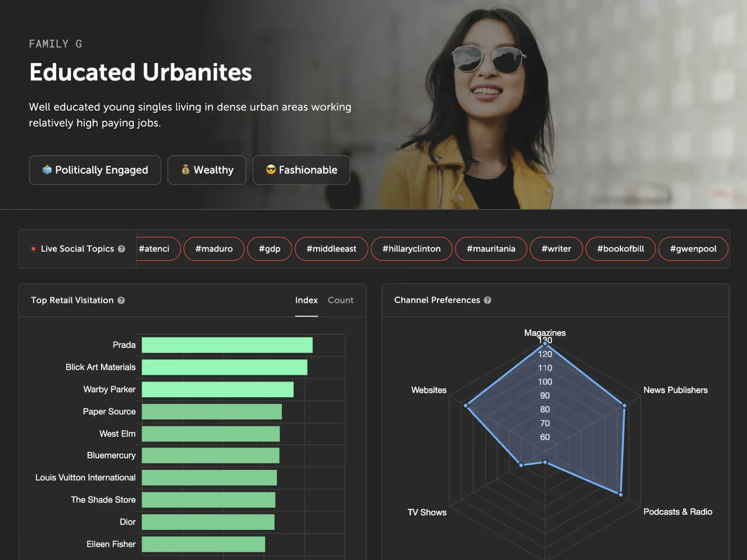Image resolution: width=747 pixels, height=560 pixels.
Task: Toggle the #maduro topic filter
Action: 214,248
